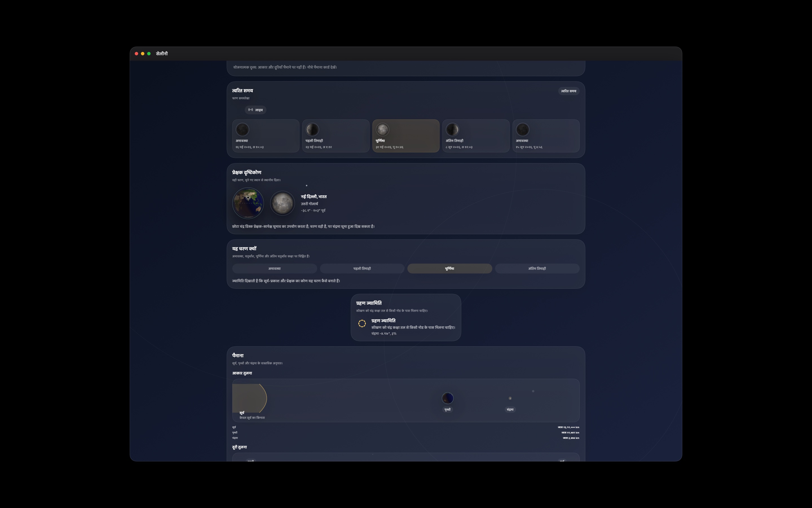
Task: Click the tiny moon icon in आकार तुलना
Action: coord(510,398)
